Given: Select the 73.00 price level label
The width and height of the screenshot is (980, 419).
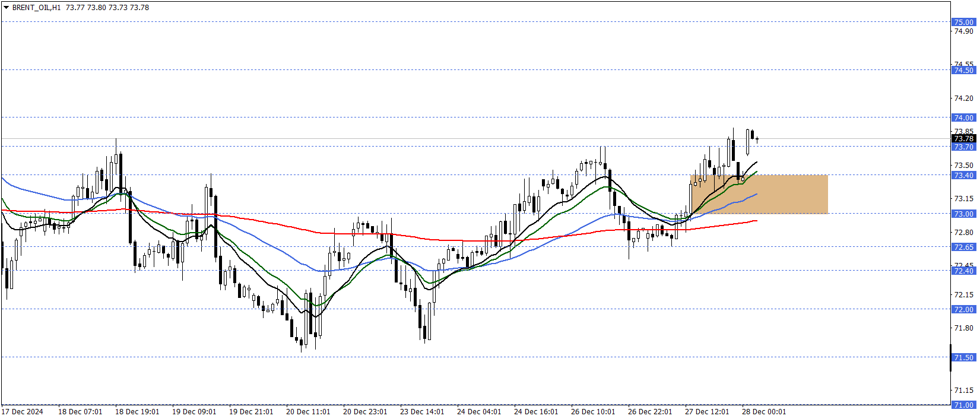Looking at the screenshot, I should pos(963,214).
